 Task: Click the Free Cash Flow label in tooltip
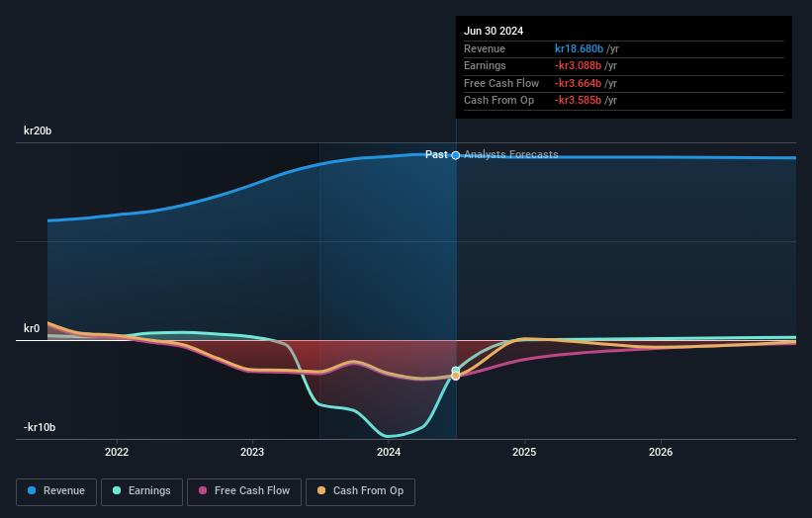501,83
